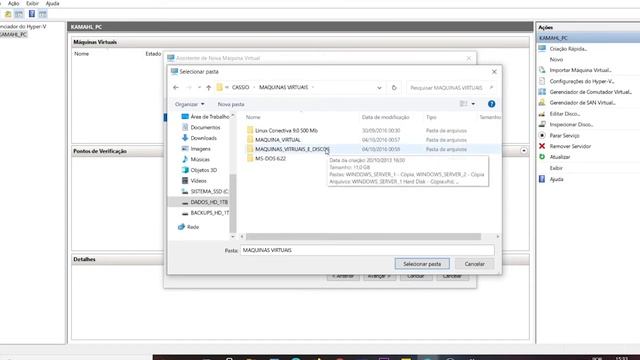
Task: Select KAMAHL_PC in Hyper-V tree
Action: 14,34
